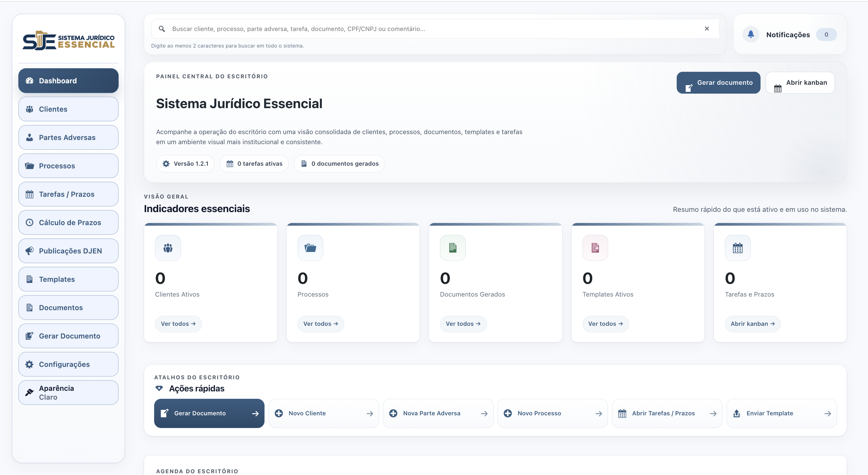Click Ver todos under Clientes Ativos
The image size is (868, 475).
click(x=178, y=324)
